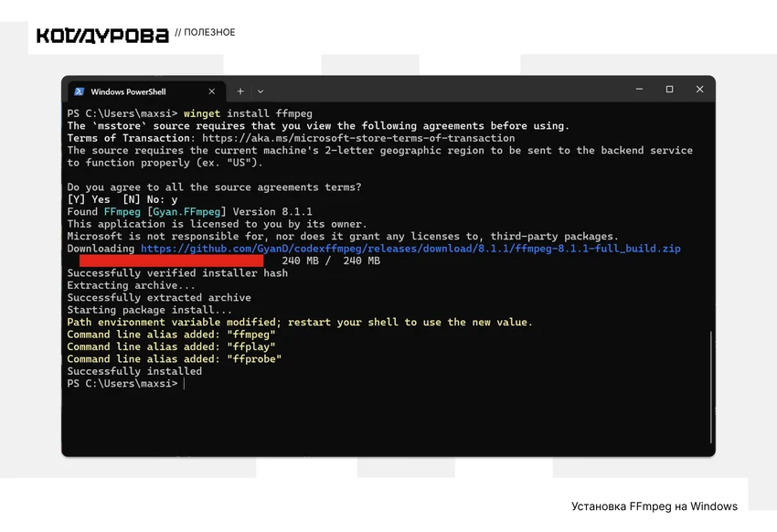Minimize the PowerShell window

(x=639, y=90)
